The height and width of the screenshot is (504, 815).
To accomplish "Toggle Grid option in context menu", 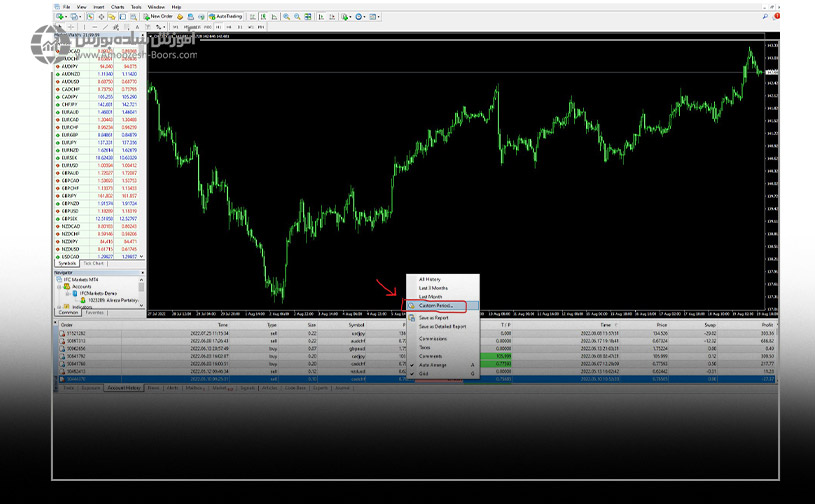I will [x=424, y=373].
